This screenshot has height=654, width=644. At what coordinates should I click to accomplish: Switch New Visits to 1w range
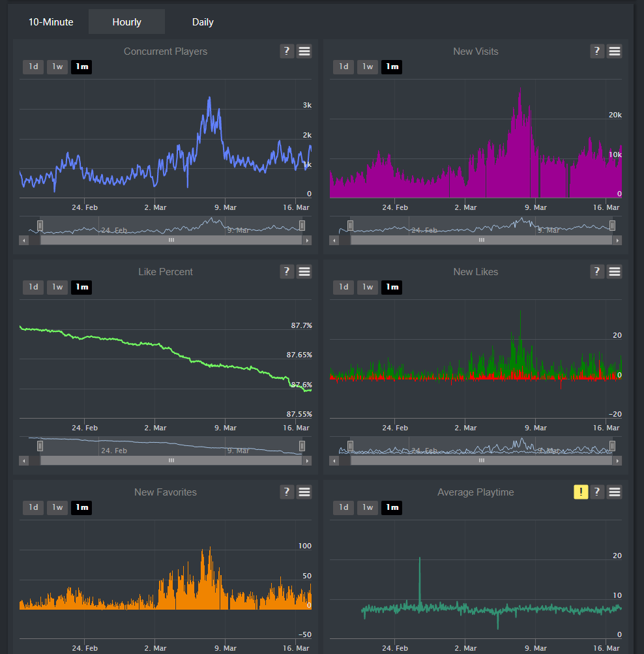point(367,67)
